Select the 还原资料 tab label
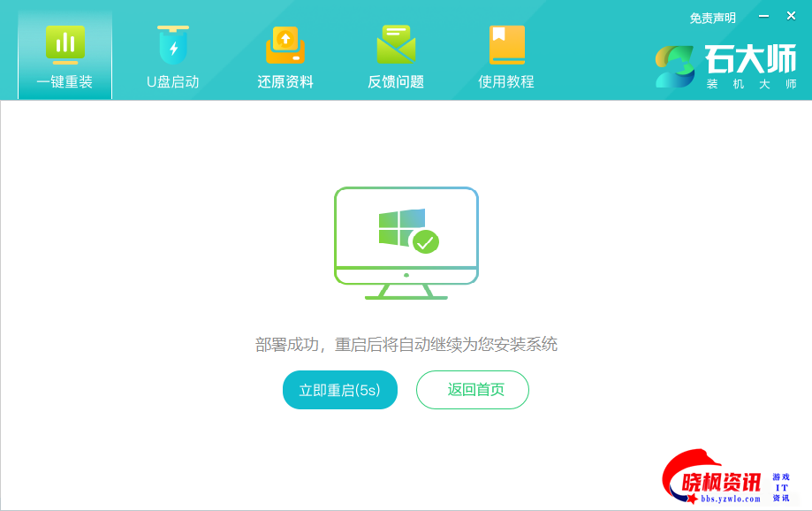812x511 pixels. [285, 82]
